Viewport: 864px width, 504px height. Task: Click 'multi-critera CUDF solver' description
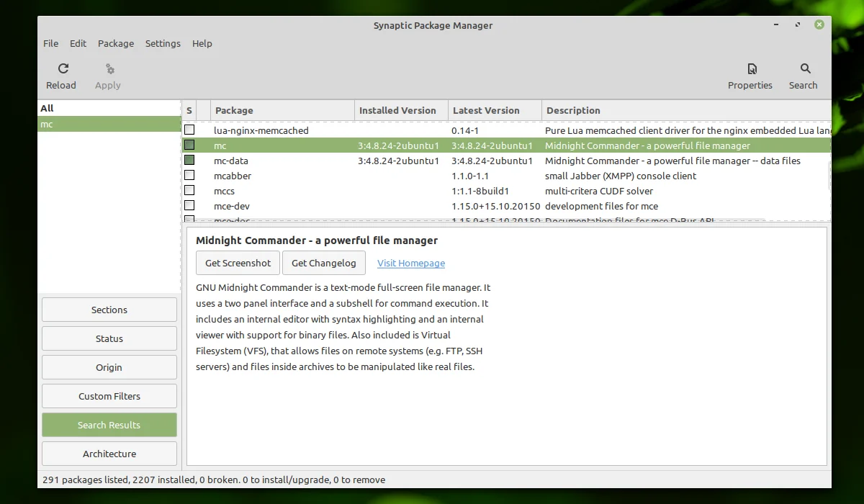599,191
